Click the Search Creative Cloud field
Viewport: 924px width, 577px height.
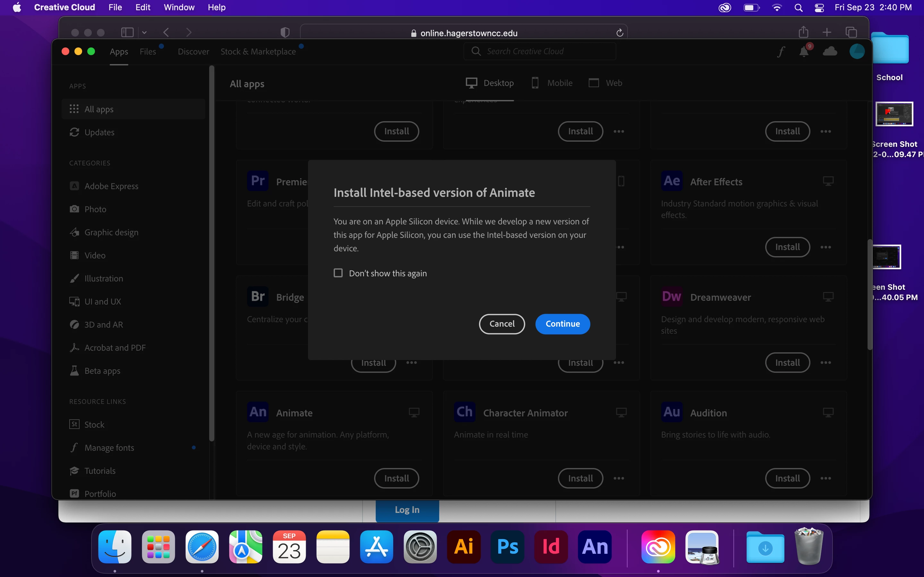point(540,51)
